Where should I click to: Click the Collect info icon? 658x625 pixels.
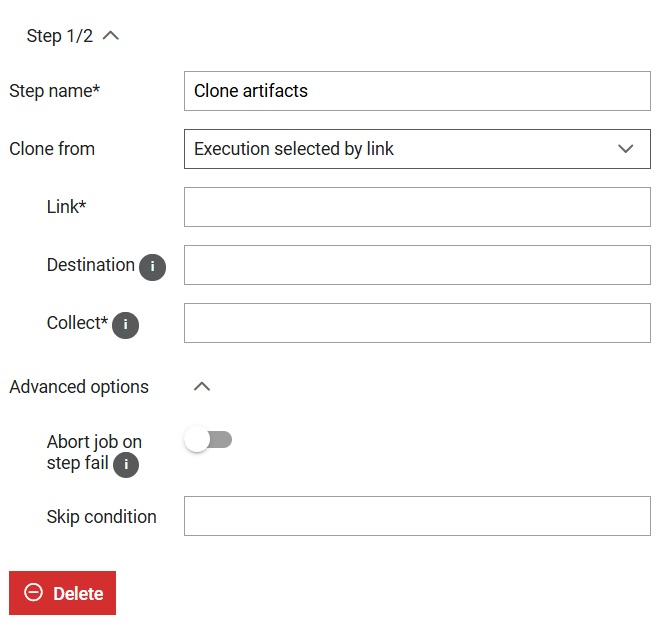coord(125,325)
